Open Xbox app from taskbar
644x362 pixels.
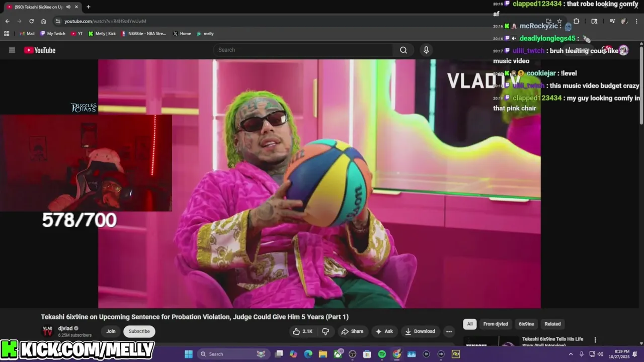[x=338, y=354]
